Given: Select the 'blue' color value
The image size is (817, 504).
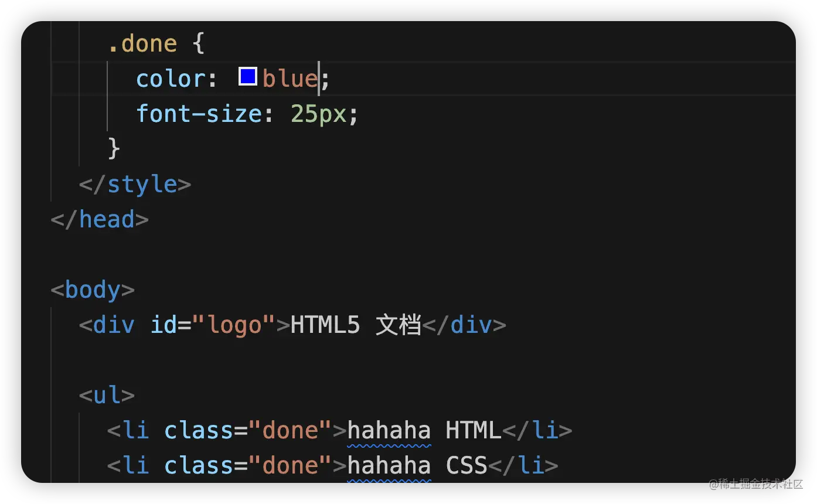Looking at the screenshot, I should [290, 79].
